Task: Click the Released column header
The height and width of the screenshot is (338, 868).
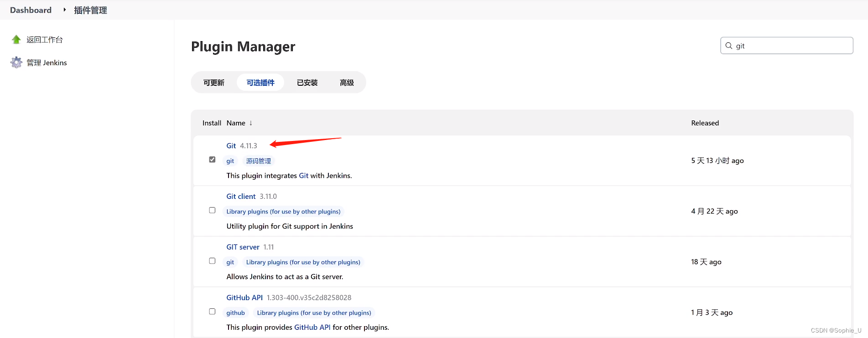Action: pyautogui.click(x=705, y=123)
